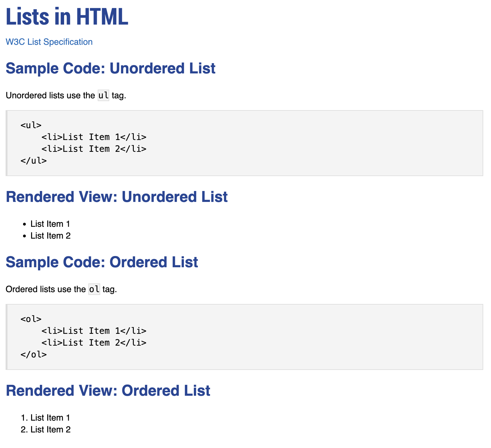Click List Item 2 code line in ul block
Image resolution: width=491 pixels, height=448 pixels.
click(x=94, y=149)
